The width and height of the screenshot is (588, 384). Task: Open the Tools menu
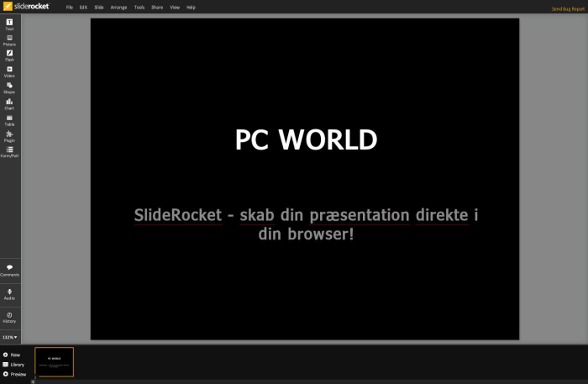pyautogui.click(x=139, y=7)
